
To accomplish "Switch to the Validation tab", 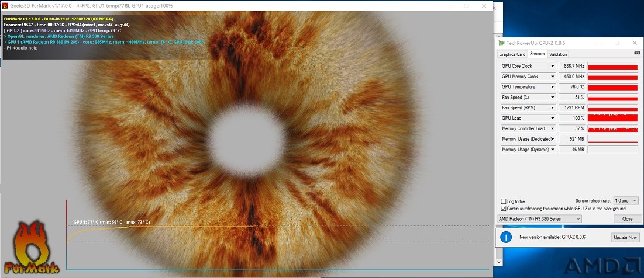I will [x=558, y=54].
